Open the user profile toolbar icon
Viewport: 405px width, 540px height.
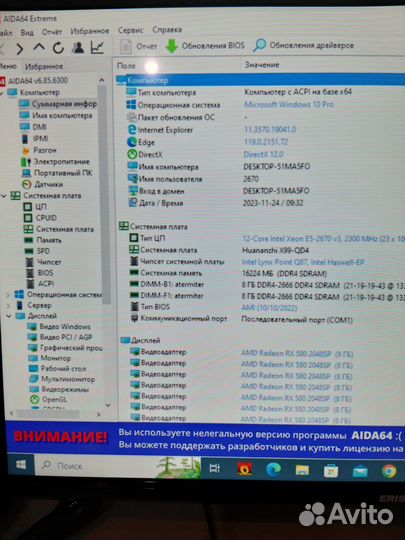(78, 48)
